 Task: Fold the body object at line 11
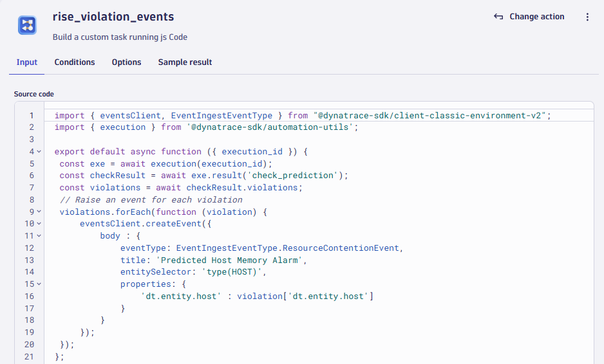39,236
